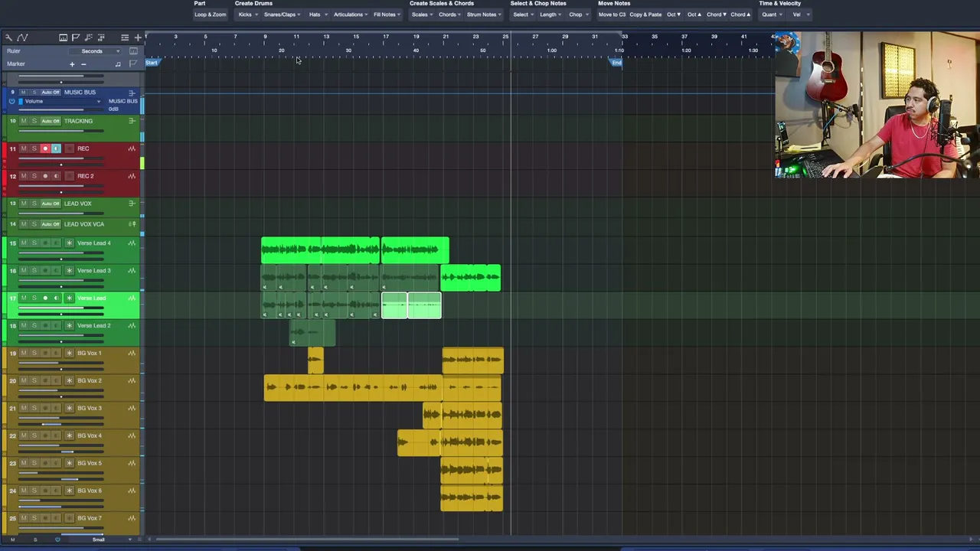Click waveform icon on REC 2 track
Image resolution: width=980 pixels, height=551 pixels.
tap(132, 176)
